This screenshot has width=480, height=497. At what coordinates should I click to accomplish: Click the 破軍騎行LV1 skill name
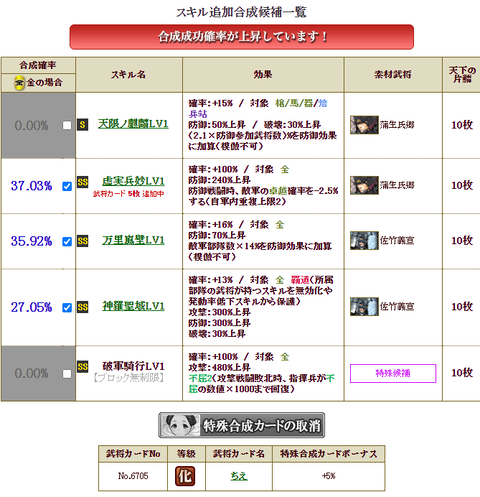point(133,366)
